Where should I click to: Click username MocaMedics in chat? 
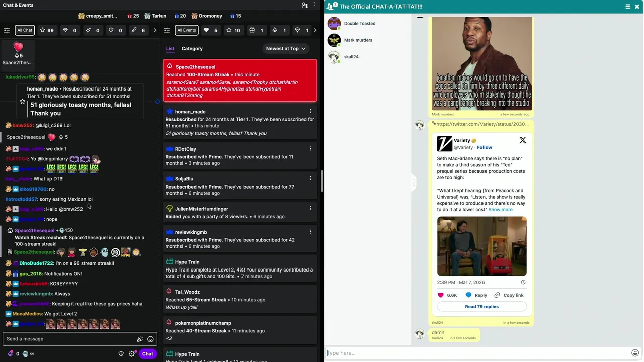(x=28, y=314)
